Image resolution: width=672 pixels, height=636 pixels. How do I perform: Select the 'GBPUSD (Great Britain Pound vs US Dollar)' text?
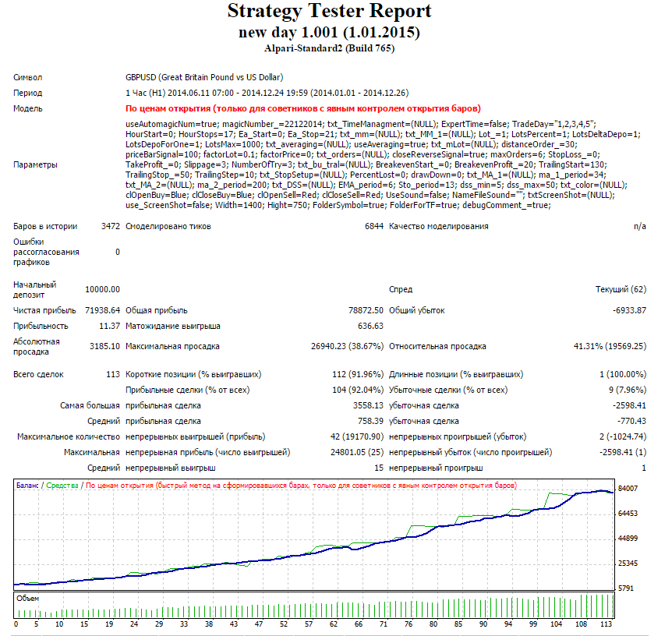tap(204, 78)
